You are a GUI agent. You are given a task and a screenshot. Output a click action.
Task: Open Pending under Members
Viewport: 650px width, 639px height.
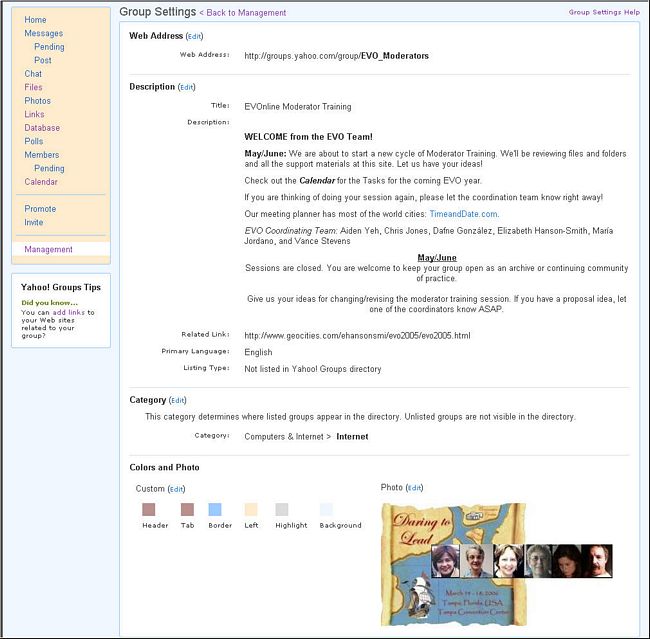[x=49, y=168]
